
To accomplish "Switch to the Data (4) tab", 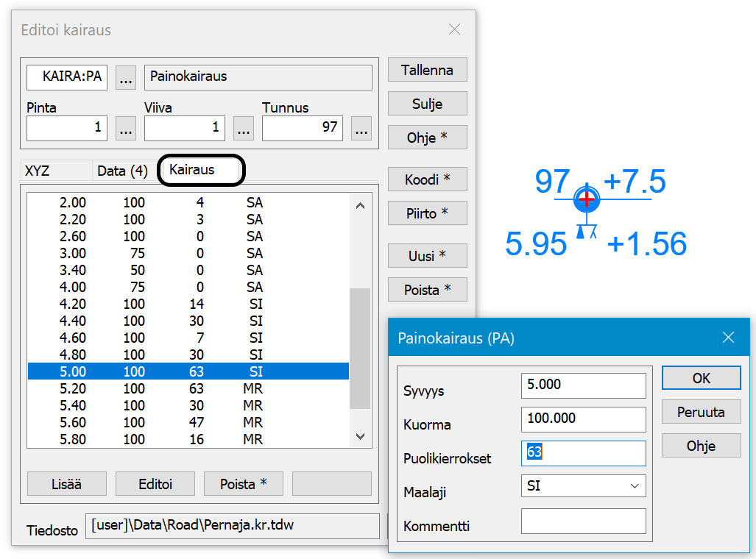I will coord(122,171).
